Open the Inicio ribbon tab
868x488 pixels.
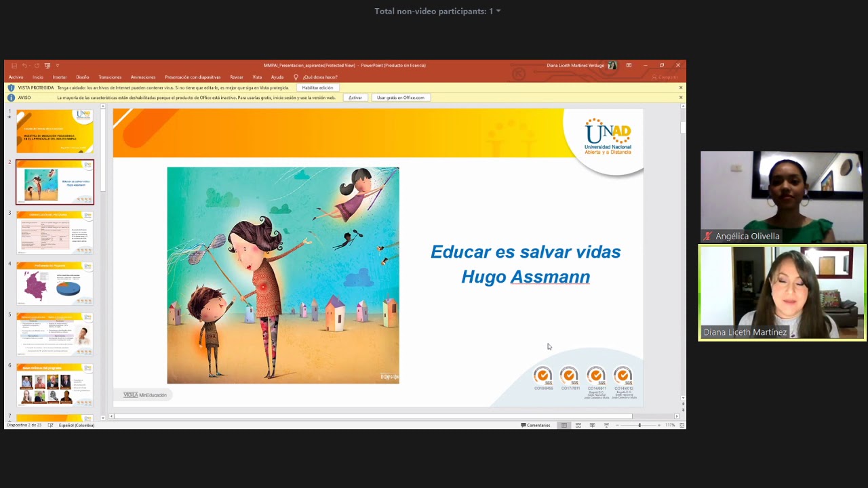pyautogui.click(x=38, y=77)
